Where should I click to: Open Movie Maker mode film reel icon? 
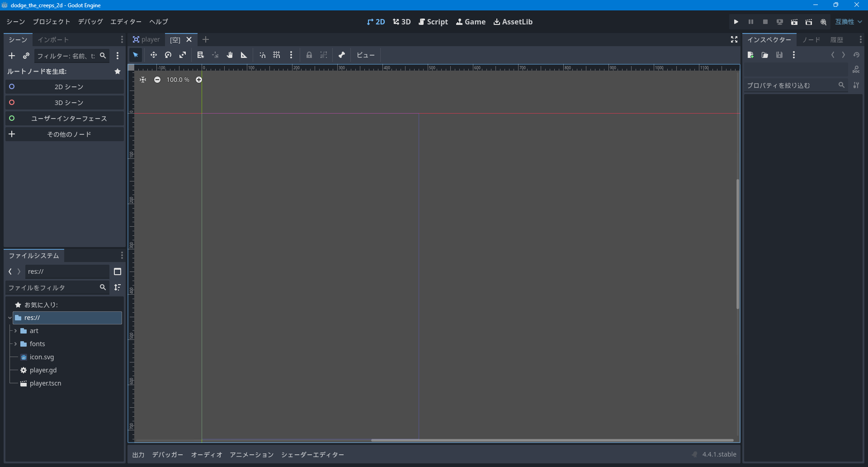[823, 22]
